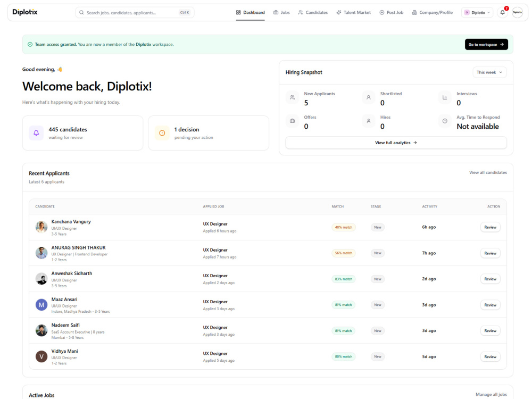Click the Diplotix logo
This screenshot has width=532, height=399.
tap(25, 12)
